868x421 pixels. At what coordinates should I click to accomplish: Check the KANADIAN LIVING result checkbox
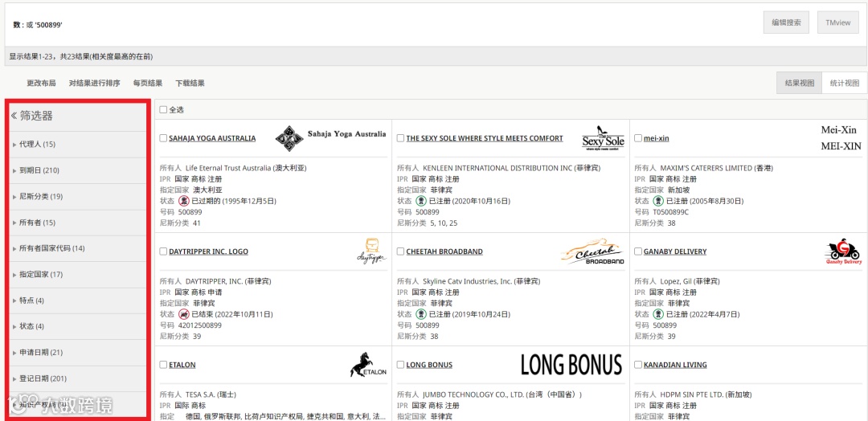click(637, 365)
